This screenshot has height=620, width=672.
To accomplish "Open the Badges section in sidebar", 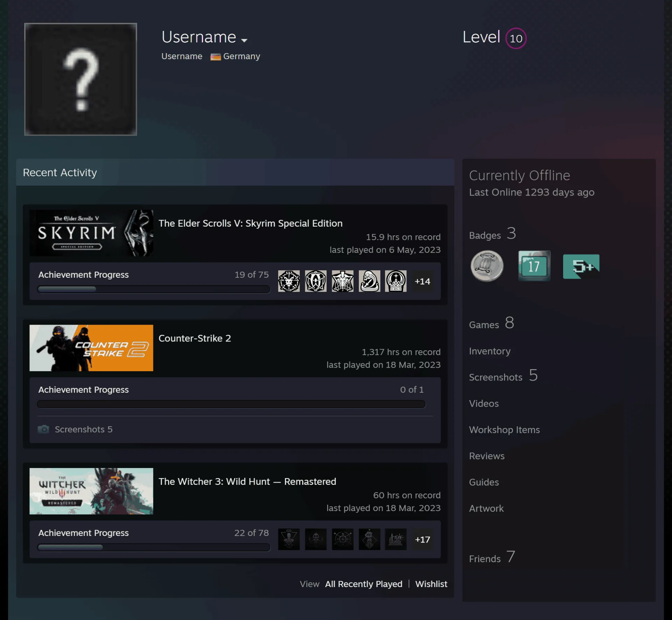I will coord(492,234).
